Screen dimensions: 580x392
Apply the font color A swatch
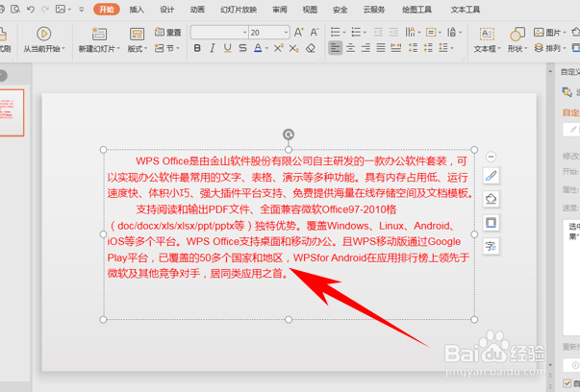click(x=258, y=48)
